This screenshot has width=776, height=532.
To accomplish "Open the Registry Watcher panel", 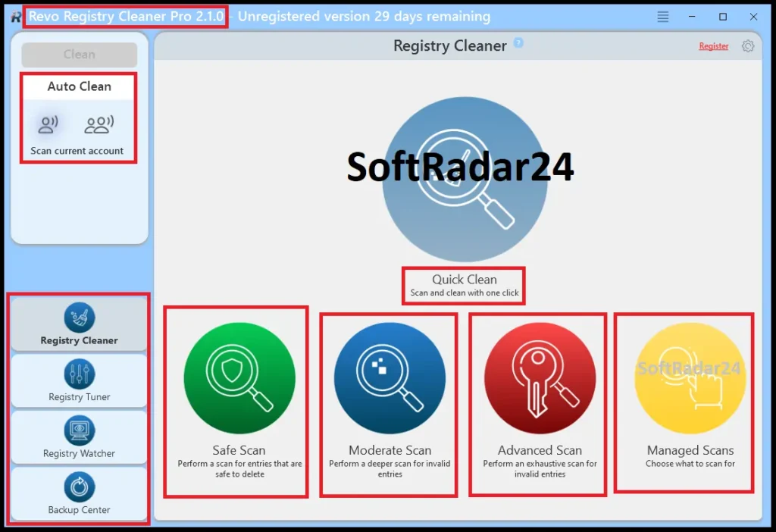I will click(x=79, y=438).
